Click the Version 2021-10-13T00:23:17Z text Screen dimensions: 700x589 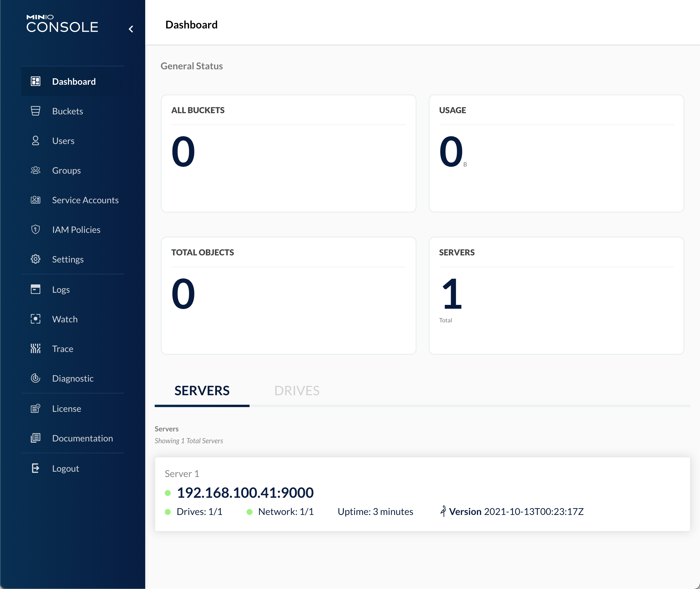point(516,512)
